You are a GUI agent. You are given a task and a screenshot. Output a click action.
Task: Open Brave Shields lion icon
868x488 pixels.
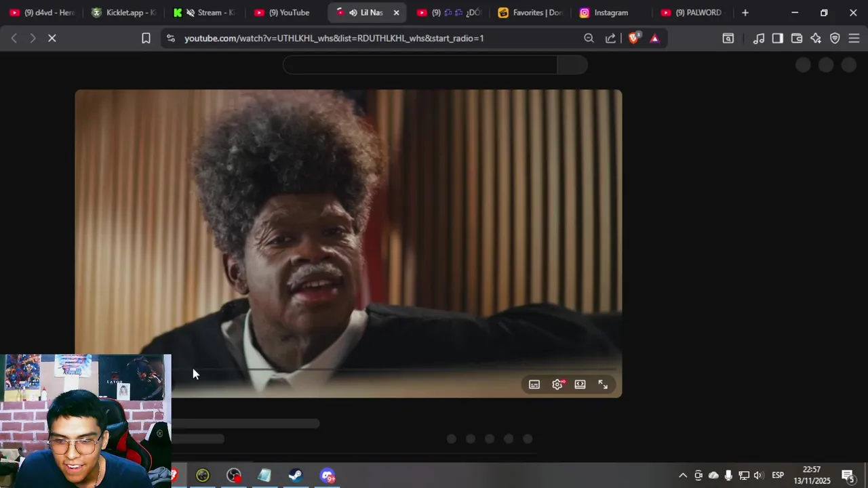tap(633, 38)
